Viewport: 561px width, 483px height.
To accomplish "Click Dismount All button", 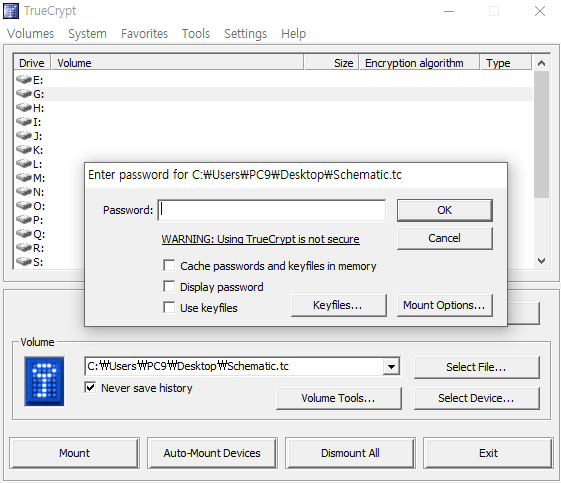I will pyautogui.click(x=350, y=453).
